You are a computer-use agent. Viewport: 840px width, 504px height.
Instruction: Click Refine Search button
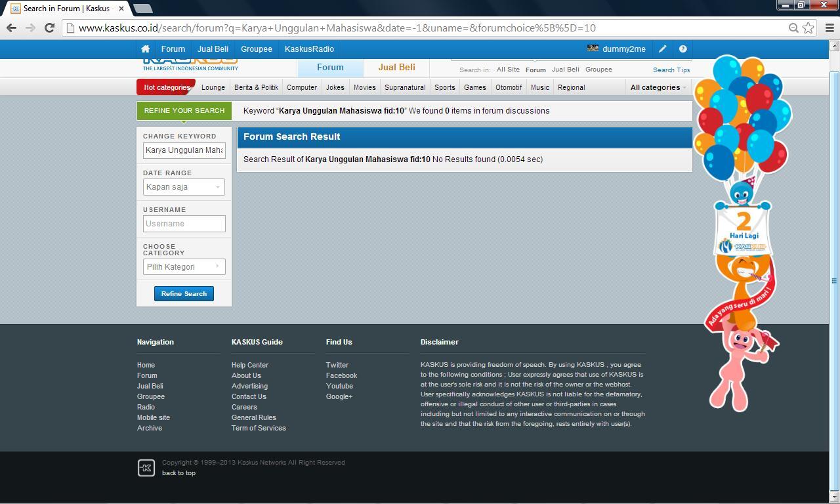[184, 294]
